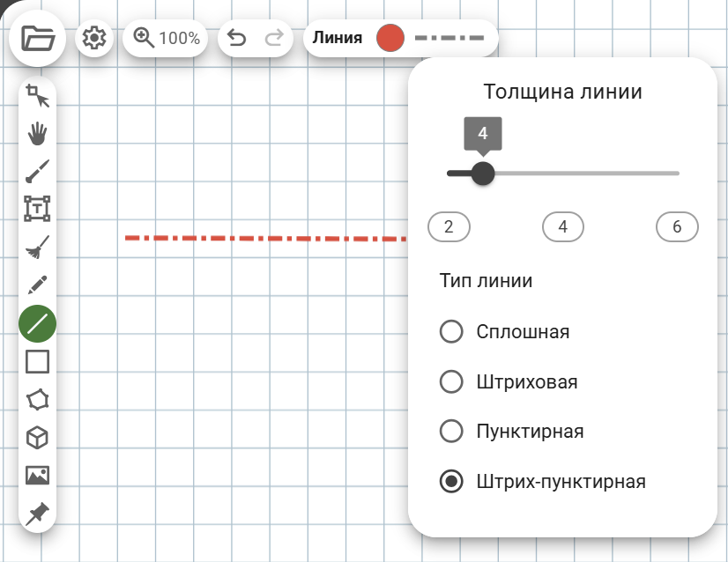Select the brush drawing tool
Viewport: 728px width, 562px height.
tap(37, 171)
